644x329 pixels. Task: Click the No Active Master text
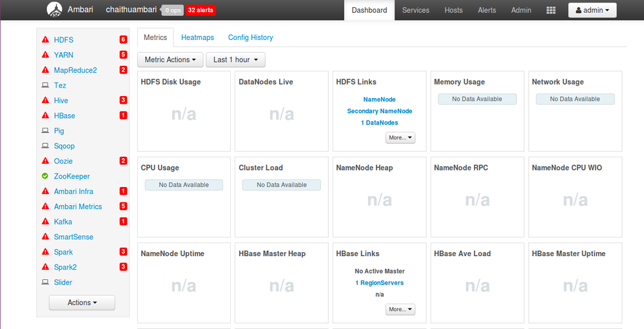point(380,272)
